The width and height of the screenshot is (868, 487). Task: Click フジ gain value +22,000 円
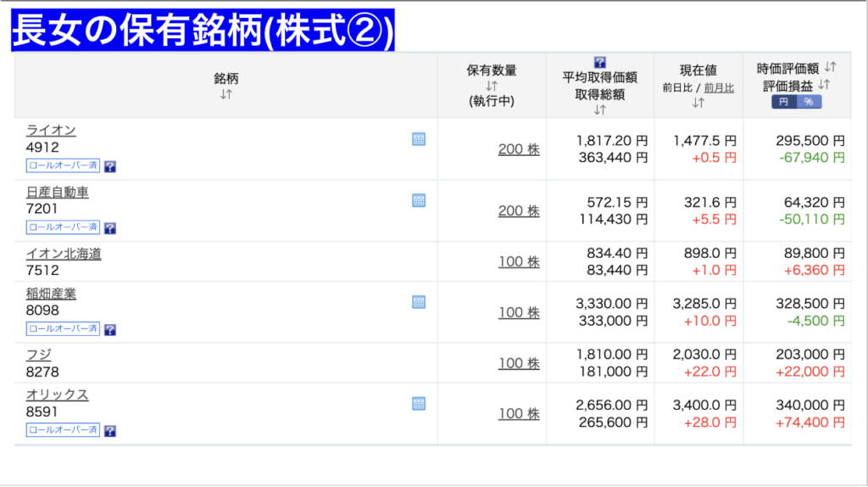810,372
